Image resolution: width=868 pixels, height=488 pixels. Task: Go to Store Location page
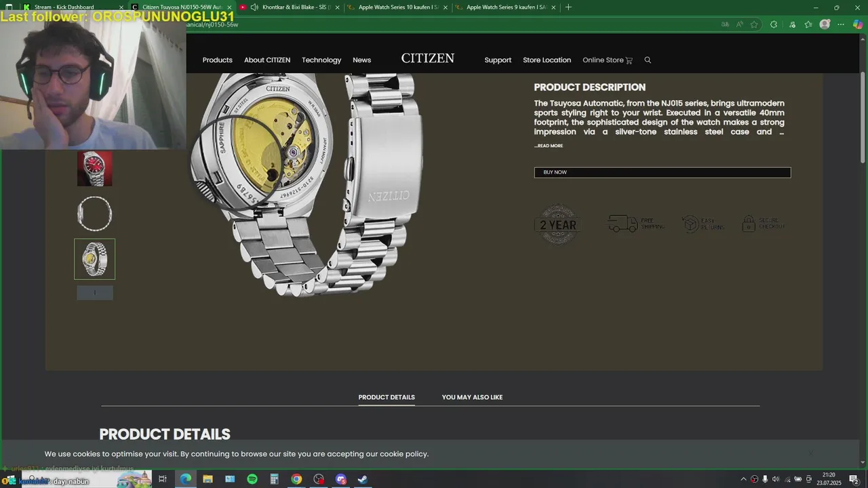547,60
